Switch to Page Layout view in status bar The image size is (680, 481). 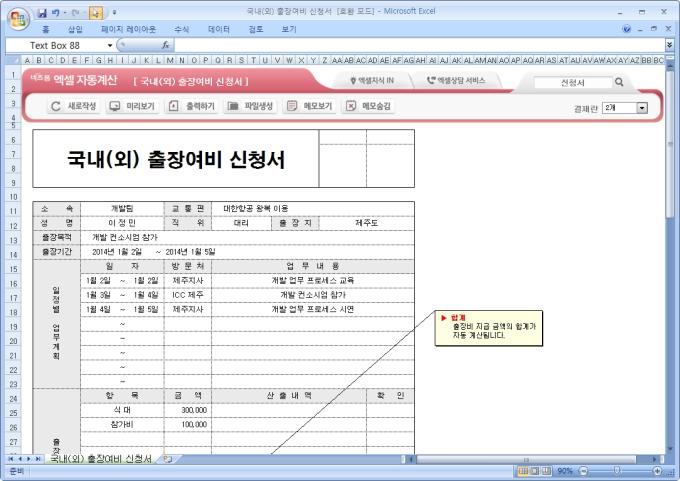tap(534, 470)
